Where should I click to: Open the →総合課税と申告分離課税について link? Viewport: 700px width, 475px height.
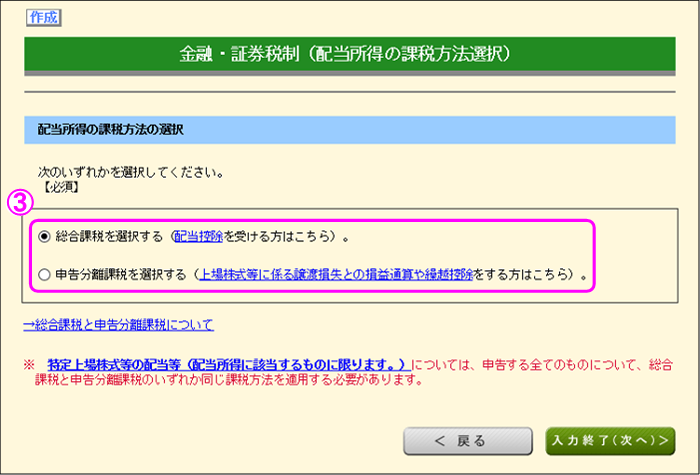[119, 325]
